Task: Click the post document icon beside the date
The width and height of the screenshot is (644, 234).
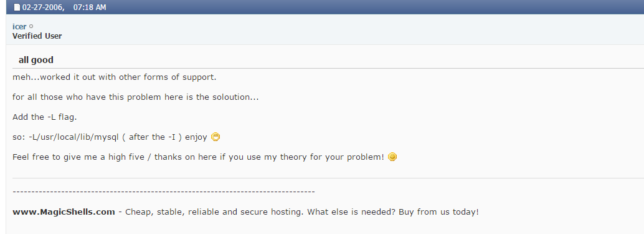Action: (x=17, y=7)
